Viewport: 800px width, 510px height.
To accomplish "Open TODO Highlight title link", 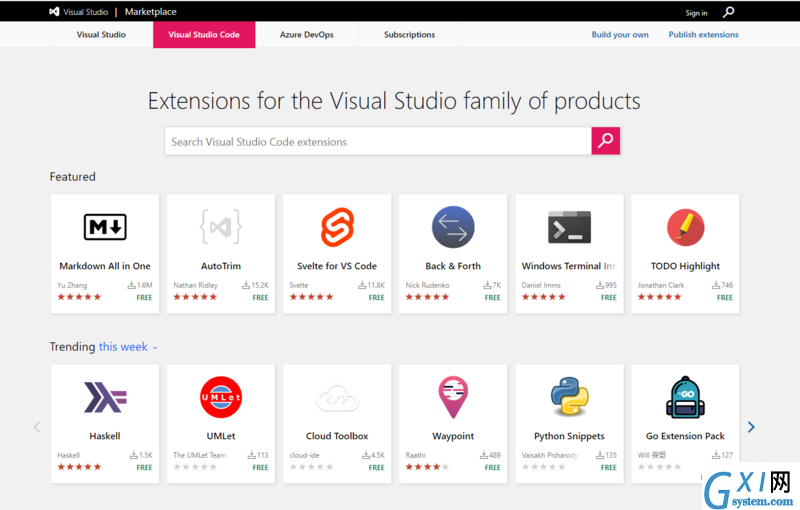I will point(685,266).
